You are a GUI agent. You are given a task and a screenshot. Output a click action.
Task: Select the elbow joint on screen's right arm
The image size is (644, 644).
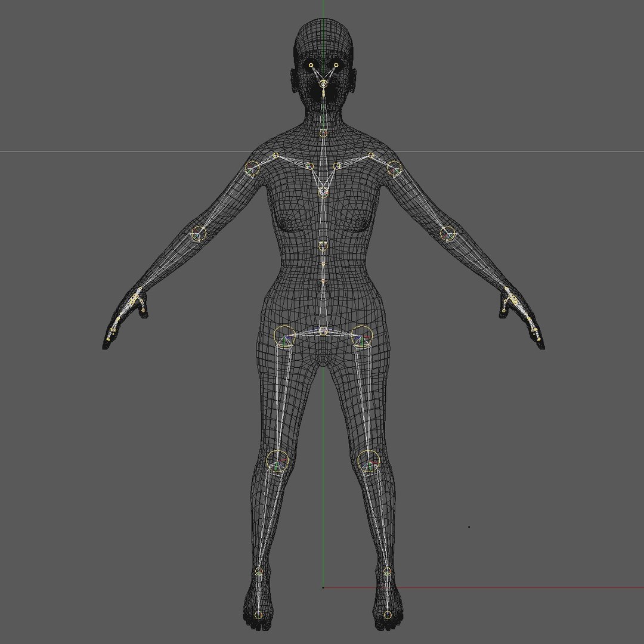448,234
